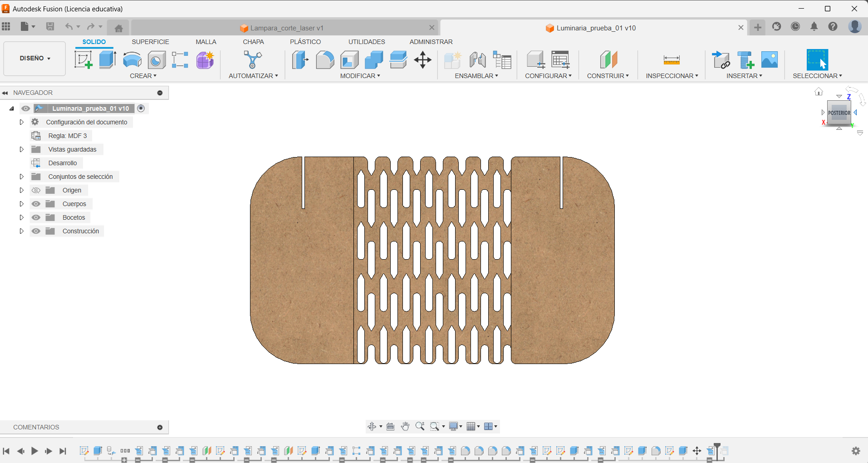Screen dimensions: 868x463
Task: Expand the COMENTARIOS panel
Action: click(160, 427)
